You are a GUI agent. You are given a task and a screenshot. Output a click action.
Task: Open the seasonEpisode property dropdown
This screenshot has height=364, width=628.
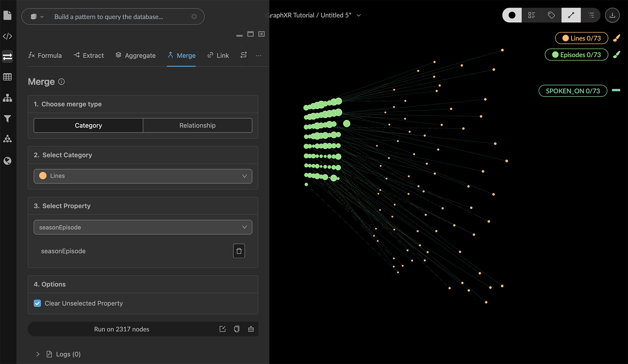(143, 227)
